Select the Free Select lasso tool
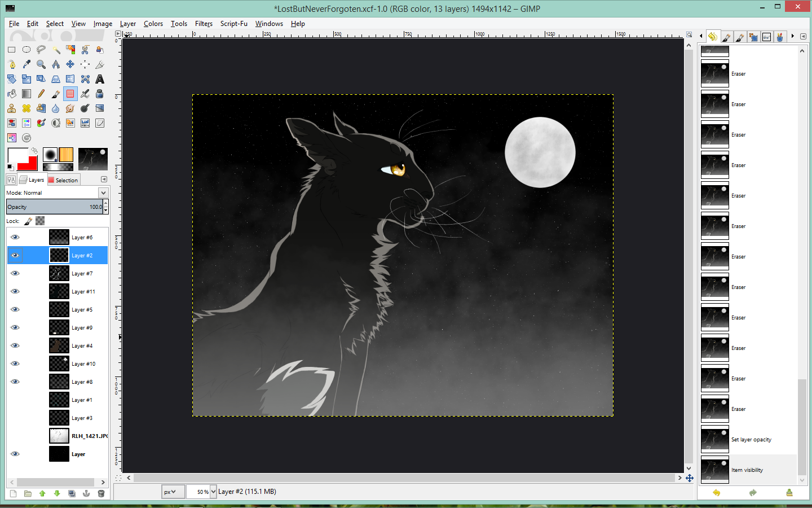 click(41, 50)
